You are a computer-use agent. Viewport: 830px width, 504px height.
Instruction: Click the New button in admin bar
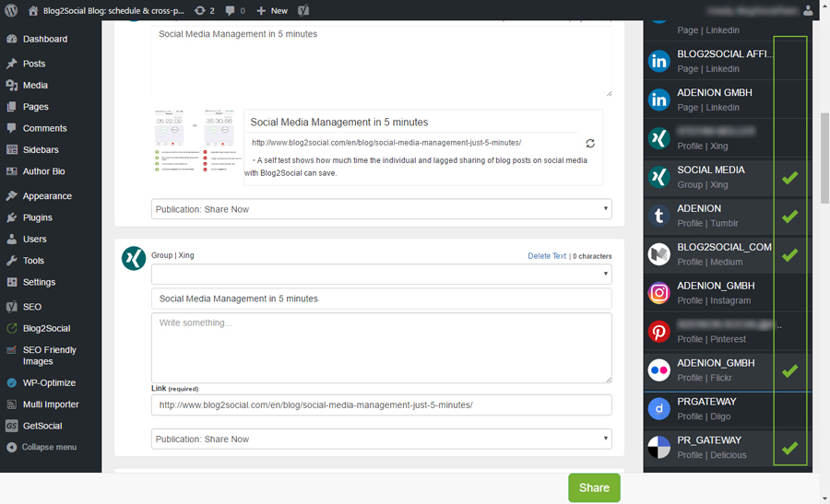[272, 10]
